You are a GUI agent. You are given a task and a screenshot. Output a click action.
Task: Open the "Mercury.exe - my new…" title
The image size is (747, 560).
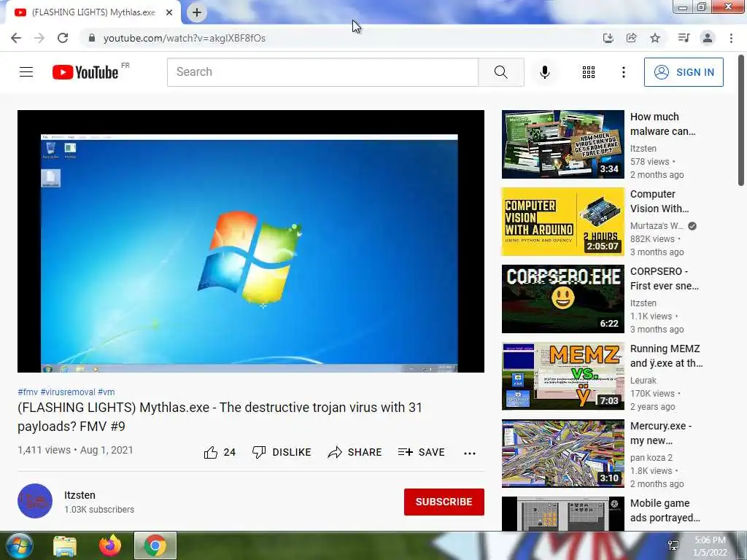point(661,433)
